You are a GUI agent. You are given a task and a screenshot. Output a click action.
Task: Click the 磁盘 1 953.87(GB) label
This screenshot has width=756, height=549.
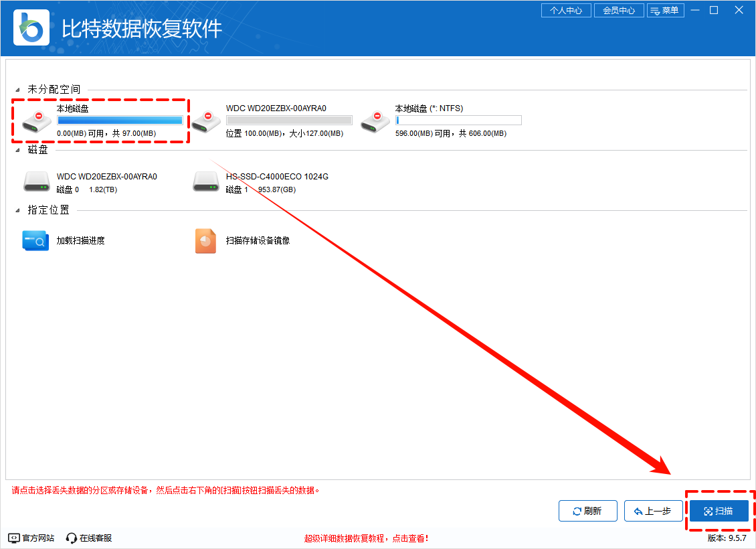coord(260,190)
